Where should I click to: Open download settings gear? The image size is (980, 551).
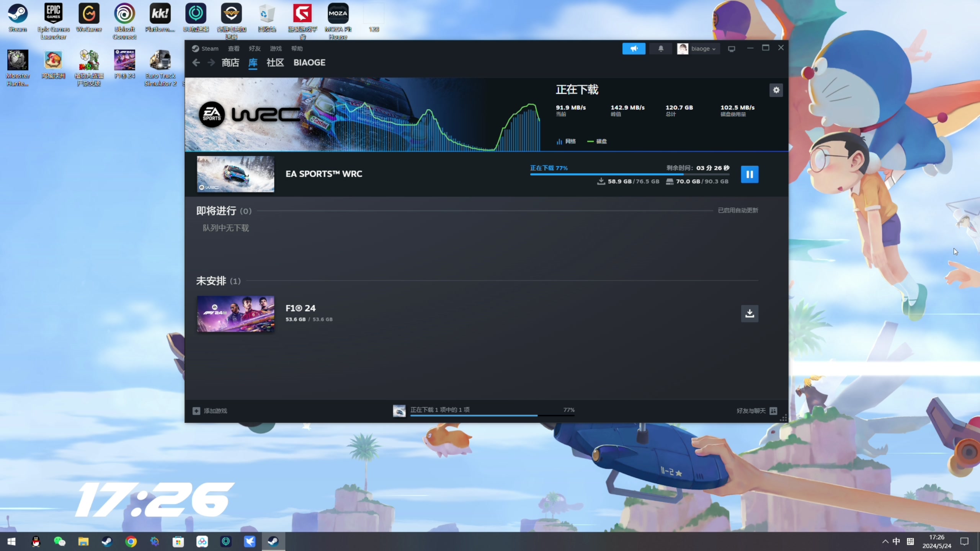(776, 90)
